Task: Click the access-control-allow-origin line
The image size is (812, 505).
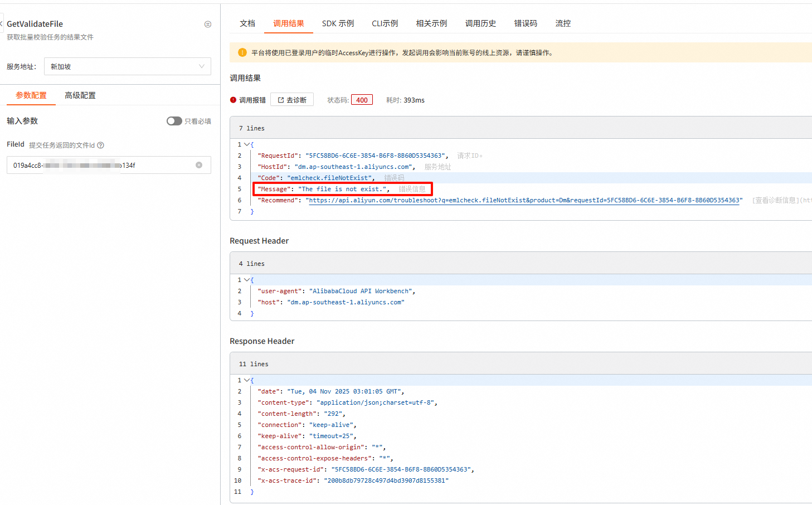Action: click(322, 447)
